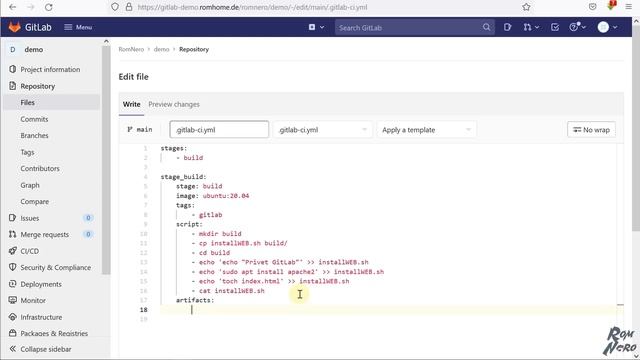Click the CI/CD rocket icon
640x360 pixels.
(x=13, y=251)
